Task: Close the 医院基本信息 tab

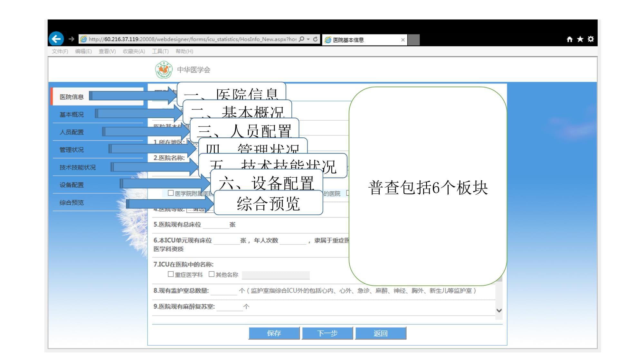Action: (403, 40)
